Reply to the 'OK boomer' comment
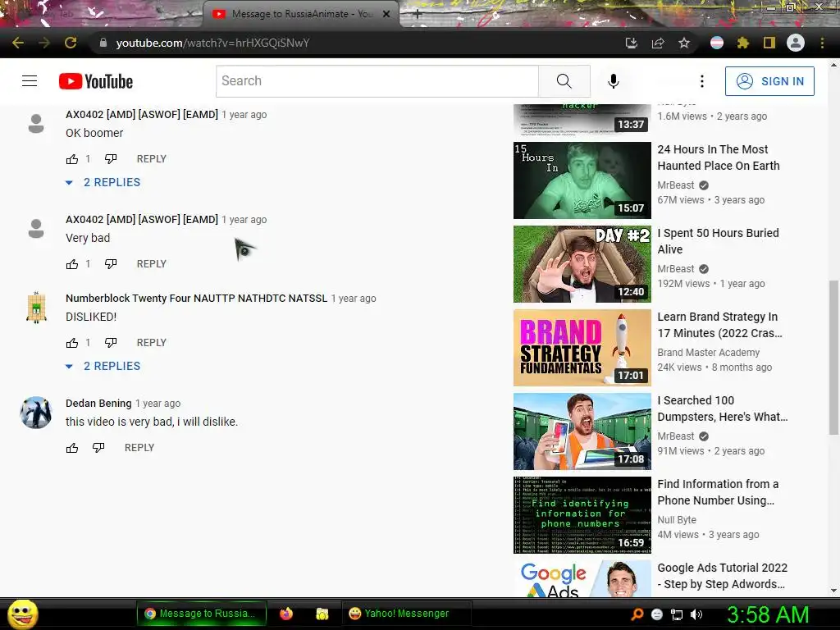 (152, 159)
